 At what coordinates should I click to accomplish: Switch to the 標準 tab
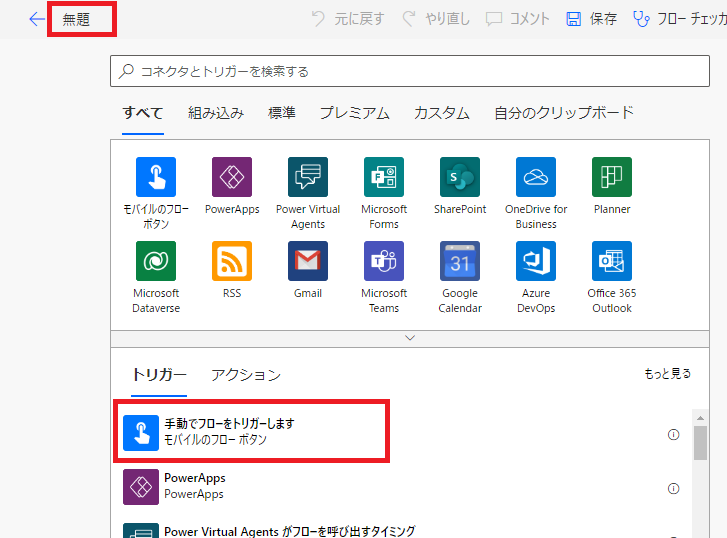[x=282, y=113]
